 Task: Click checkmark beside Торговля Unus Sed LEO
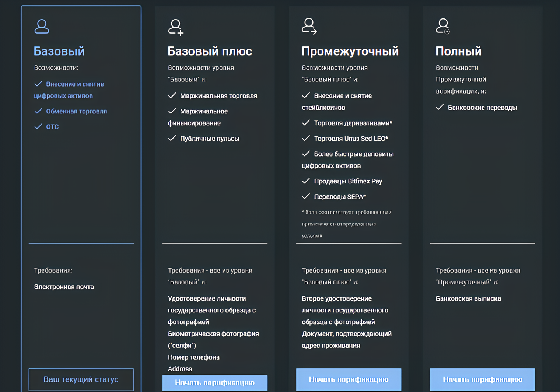306,139
